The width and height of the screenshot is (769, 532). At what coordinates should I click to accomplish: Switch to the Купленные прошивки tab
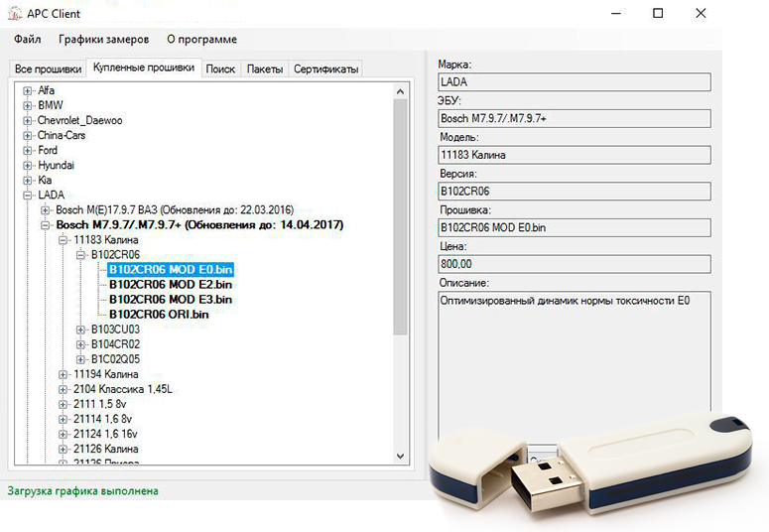144,67
